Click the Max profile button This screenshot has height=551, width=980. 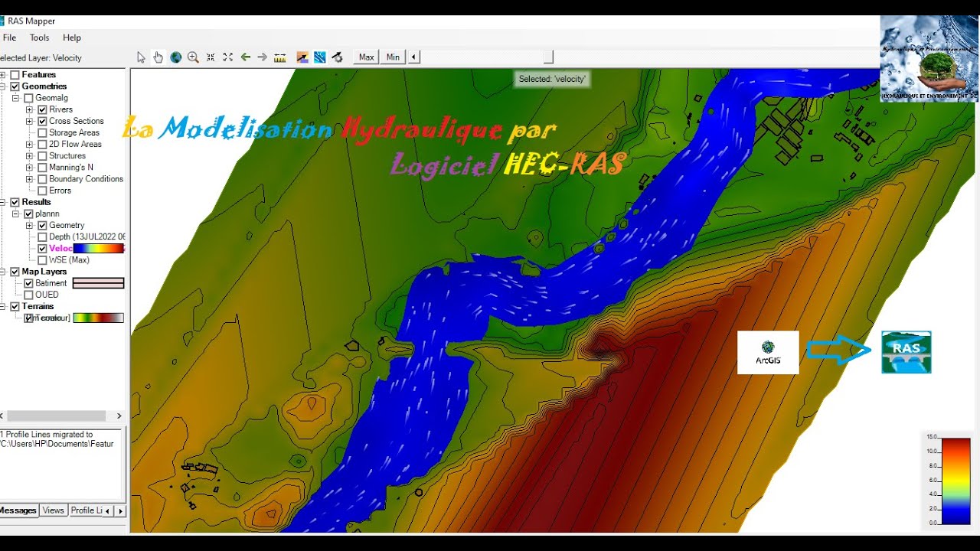point(367,57)
